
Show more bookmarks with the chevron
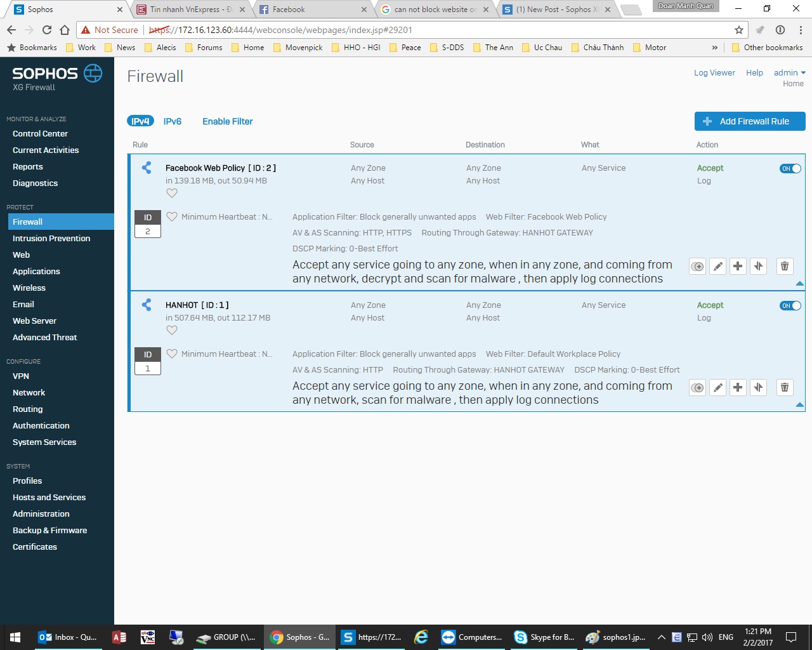click(715, 48)
